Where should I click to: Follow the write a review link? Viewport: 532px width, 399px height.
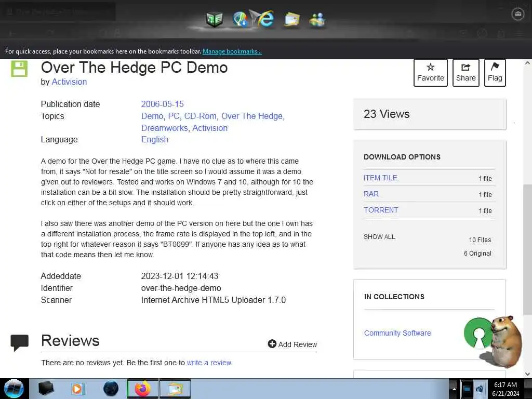(209, 363)
